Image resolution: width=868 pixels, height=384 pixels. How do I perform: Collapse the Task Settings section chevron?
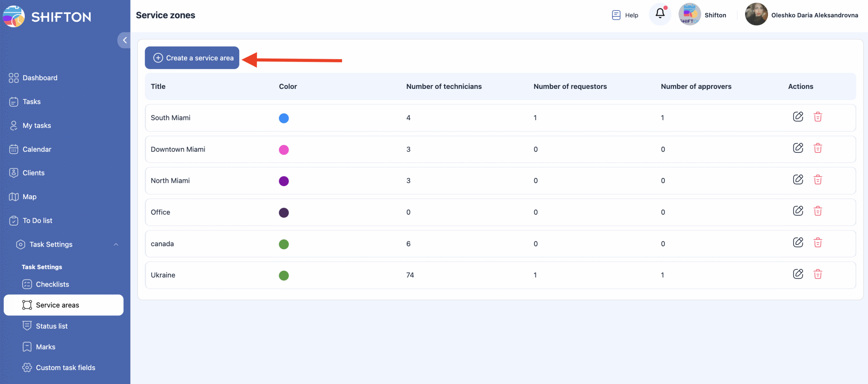point(116,245)
